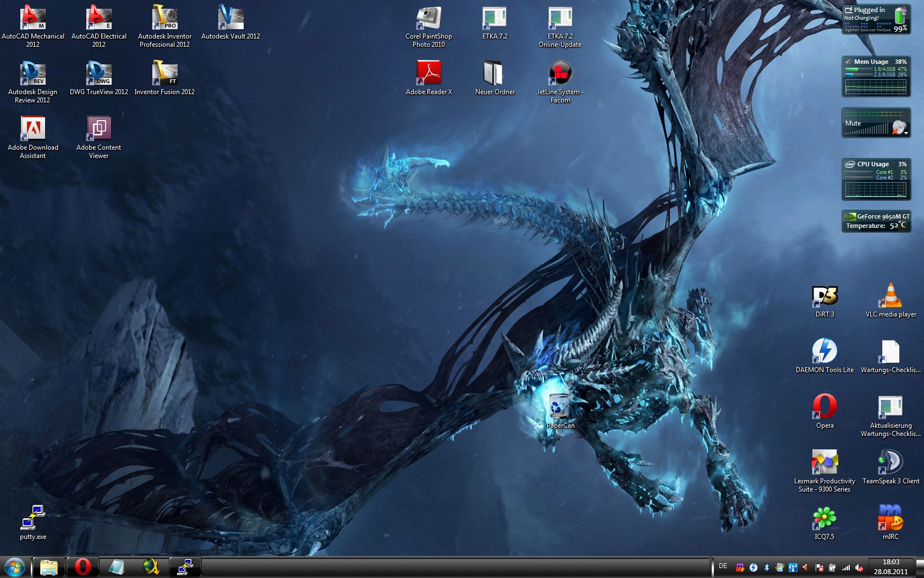Select Aktualisierung Wartungs-Checklis... icon
The image size is (924, 578).
coord(890,415)
